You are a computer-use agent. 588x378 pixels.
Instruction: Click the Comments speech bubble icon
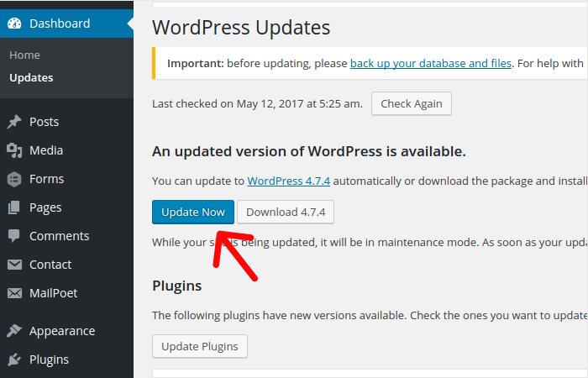[x=14, y=236]
